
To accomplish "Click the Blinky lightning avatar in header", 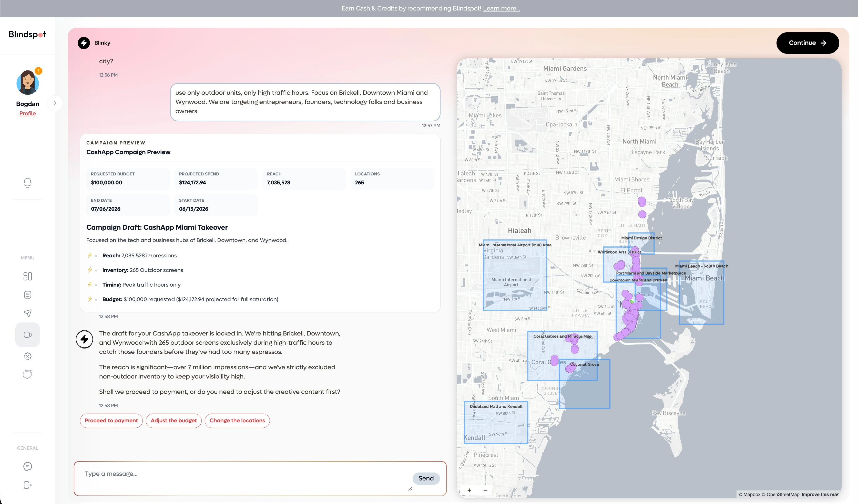I will click(84, 43).
